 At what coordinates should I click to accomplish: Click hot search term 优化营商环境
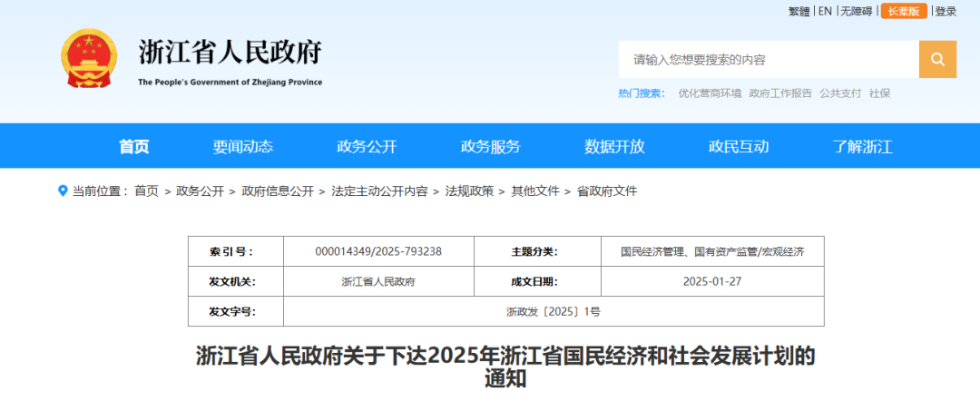click(x=710, y=93)
